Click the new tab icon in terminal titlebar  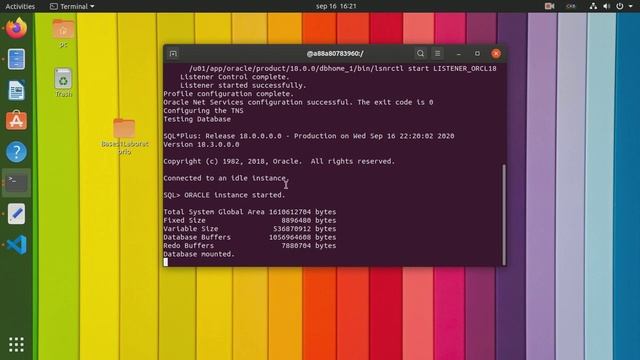tap(173, 53)
